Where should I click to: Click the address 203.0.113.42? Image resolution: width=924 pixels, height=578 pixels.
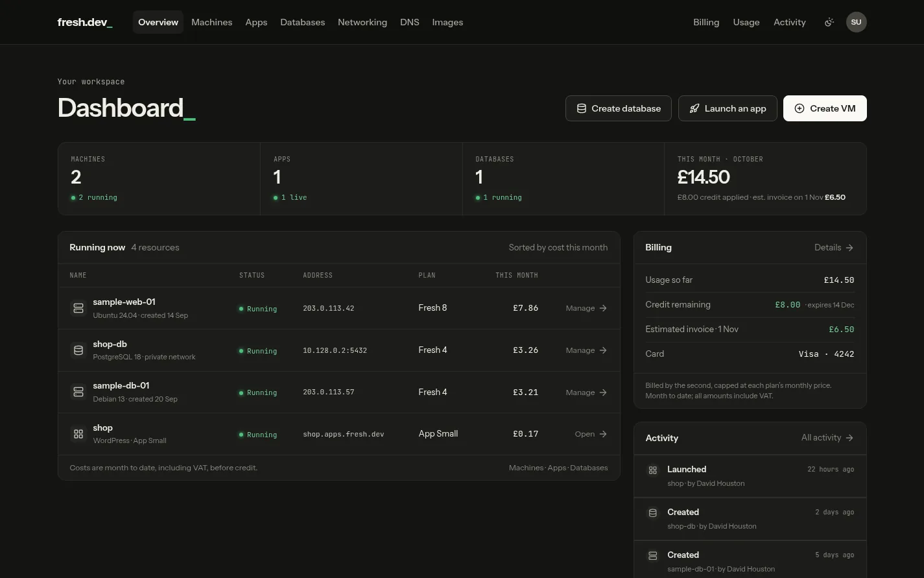click(x=329, y=309)
